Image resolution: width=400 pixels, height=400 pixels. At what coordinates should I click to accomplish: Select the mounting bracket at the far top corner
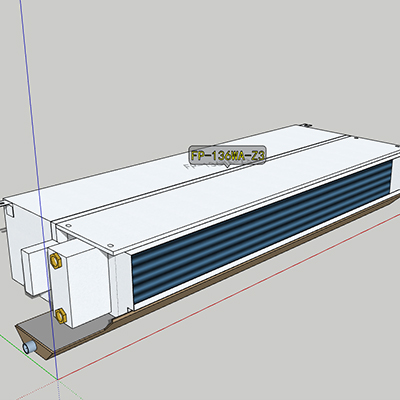pos(306,125)
